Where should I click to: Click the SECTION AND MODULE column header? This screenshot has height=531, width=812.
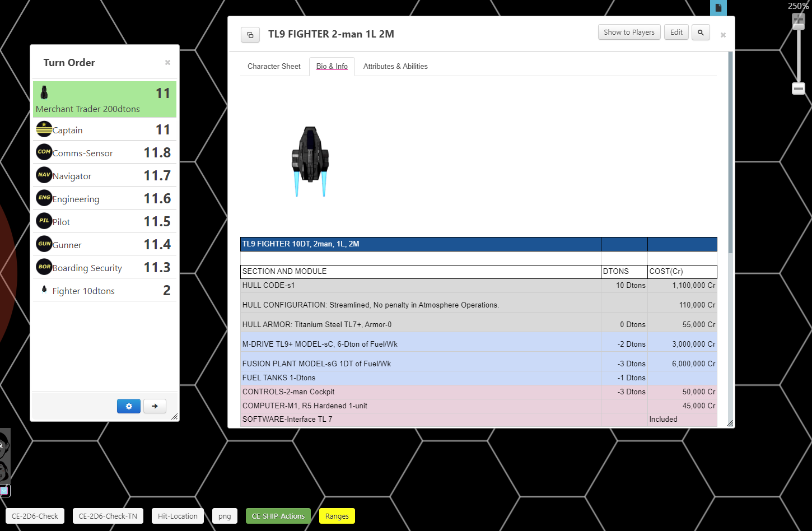[421, 272]
